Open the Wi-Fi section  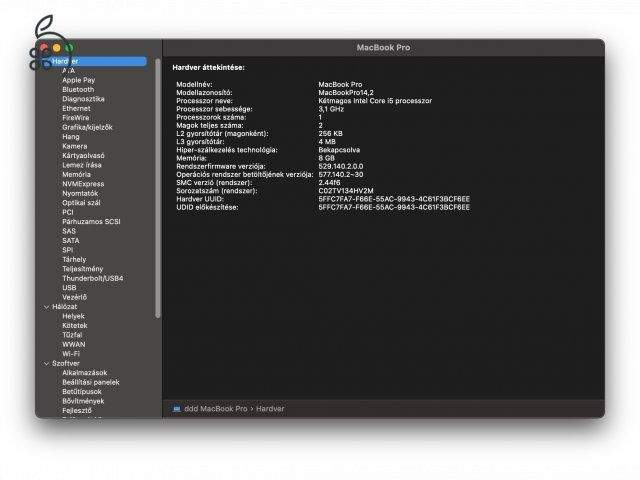point(71,353)
